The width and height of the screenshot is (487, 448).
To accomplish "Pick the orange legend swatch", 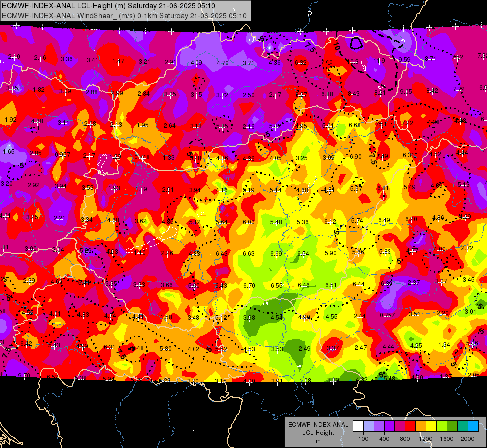I will pos(421,426).
